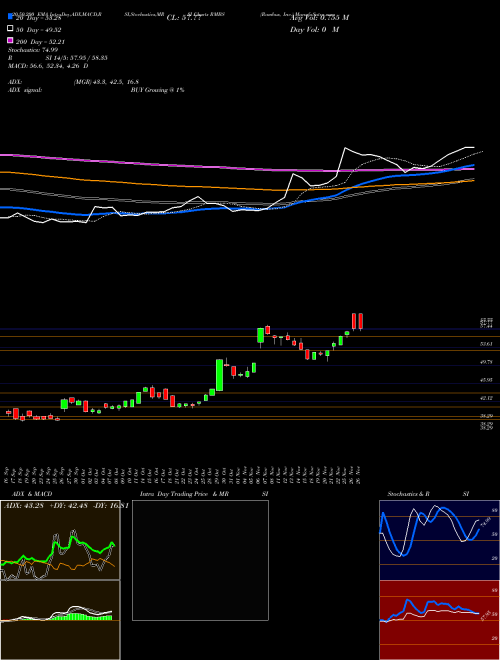The width and height of the screenshot is (500, 660).
Task: Click the 'SI 14/3: 57.95 / 58.33' value
Action: click(76, 58)
